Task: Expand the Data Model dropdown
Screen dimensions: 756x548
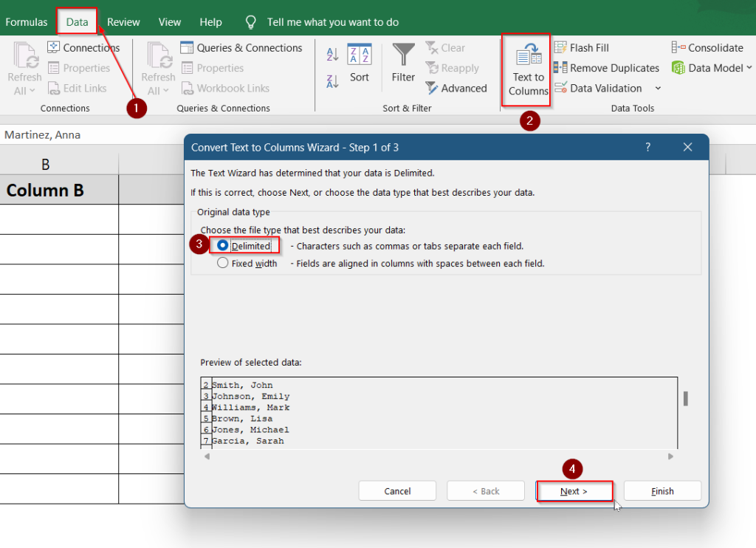Action: [x=749, y=68]
